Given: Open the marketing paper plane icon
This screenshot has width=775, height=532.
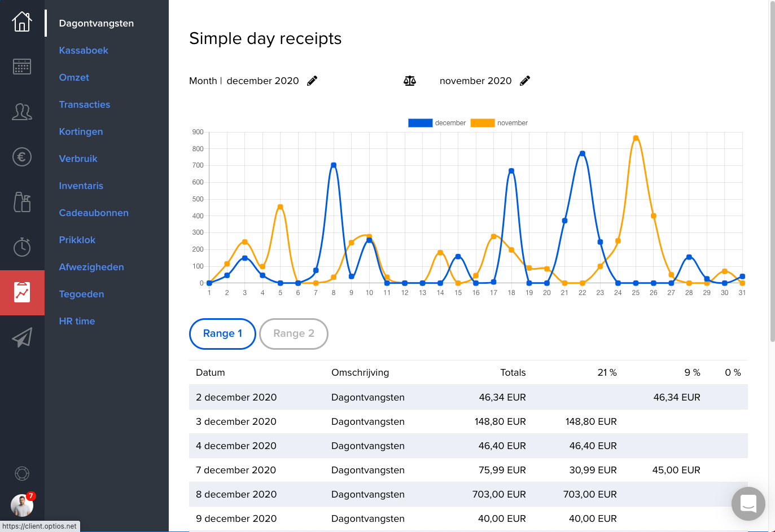Looking at the screenshot, I should 22,337.
